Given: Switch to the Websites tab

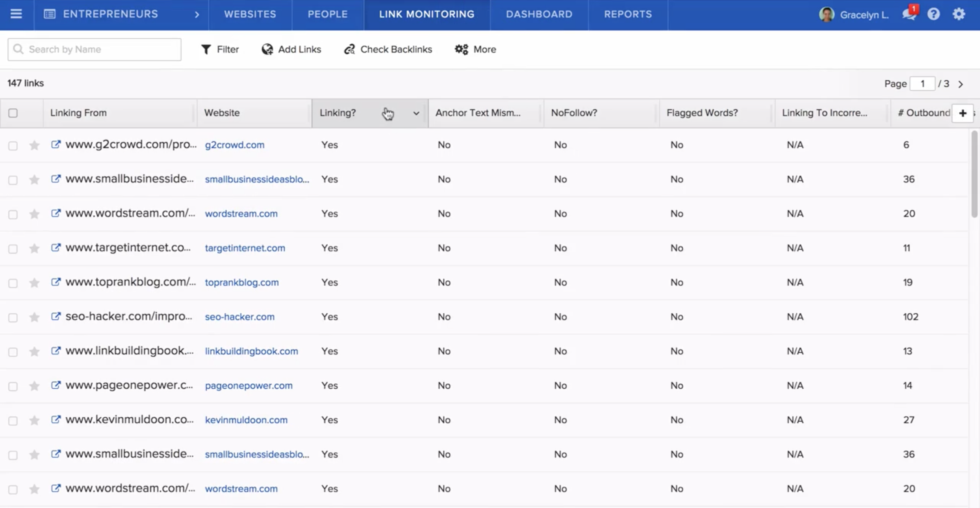Looking at the screenshot, I should coord(250,14).
